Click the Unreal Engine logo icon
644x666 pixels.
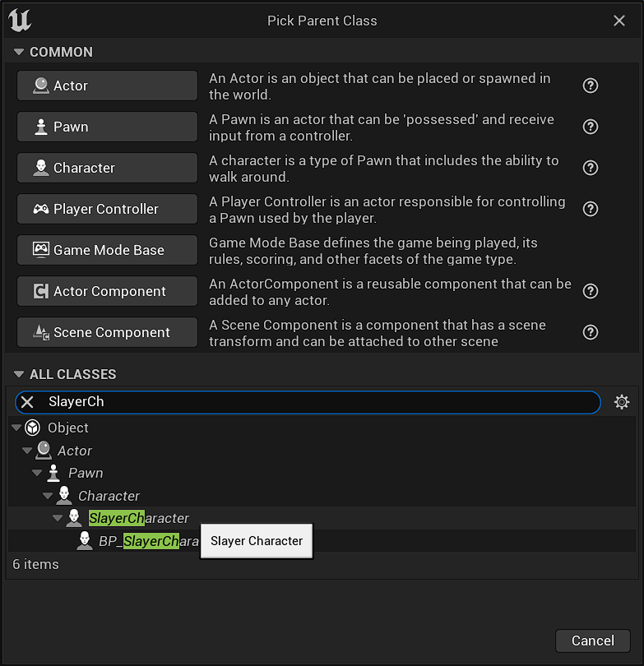pos(20,21)
